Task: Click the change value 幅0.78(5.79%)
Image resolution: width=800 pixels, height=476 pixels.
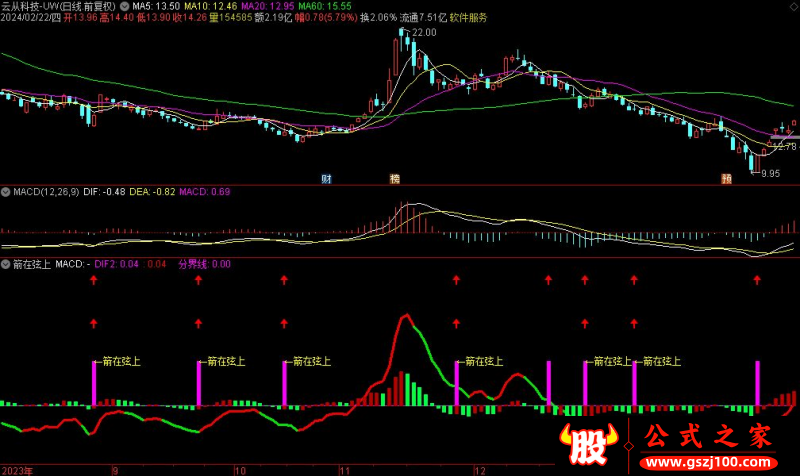Action: 327,17
